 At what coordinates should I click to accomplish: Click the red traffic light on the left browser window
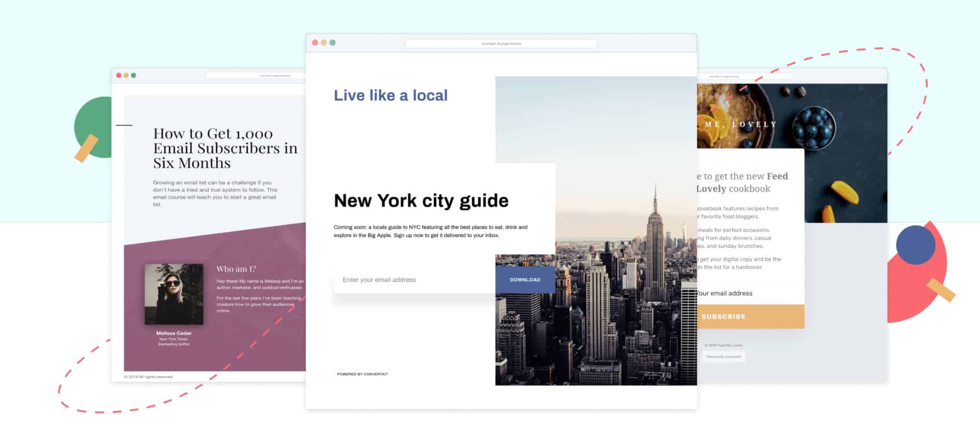(118, 75)
